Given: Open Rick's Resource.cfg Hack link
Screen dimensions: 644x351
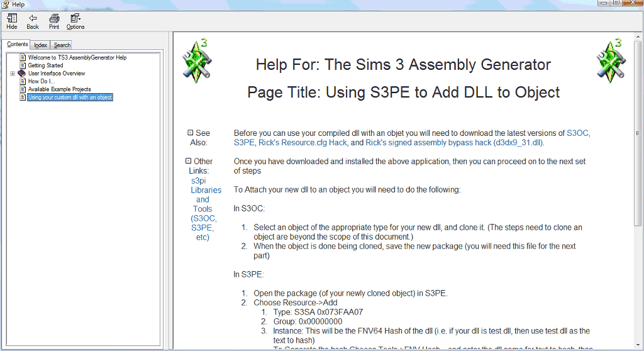Looking at the screenshot, I should pos(303,143).
